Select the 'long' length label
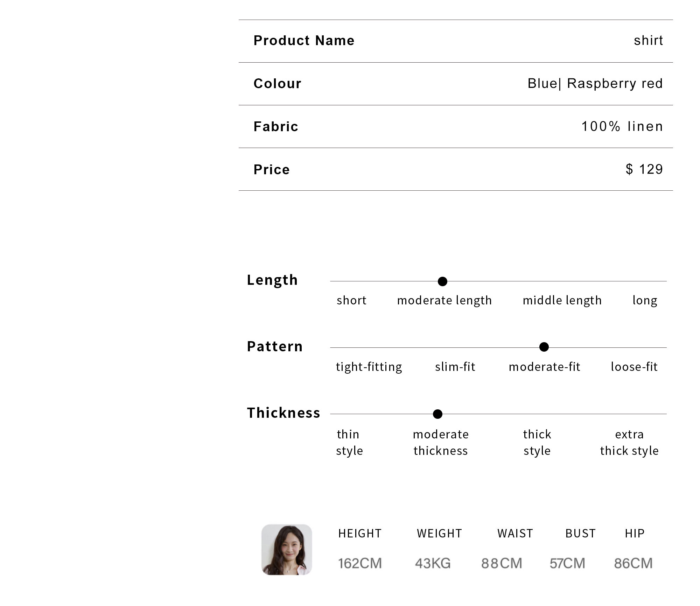The image size is (700, 606). 645,301
